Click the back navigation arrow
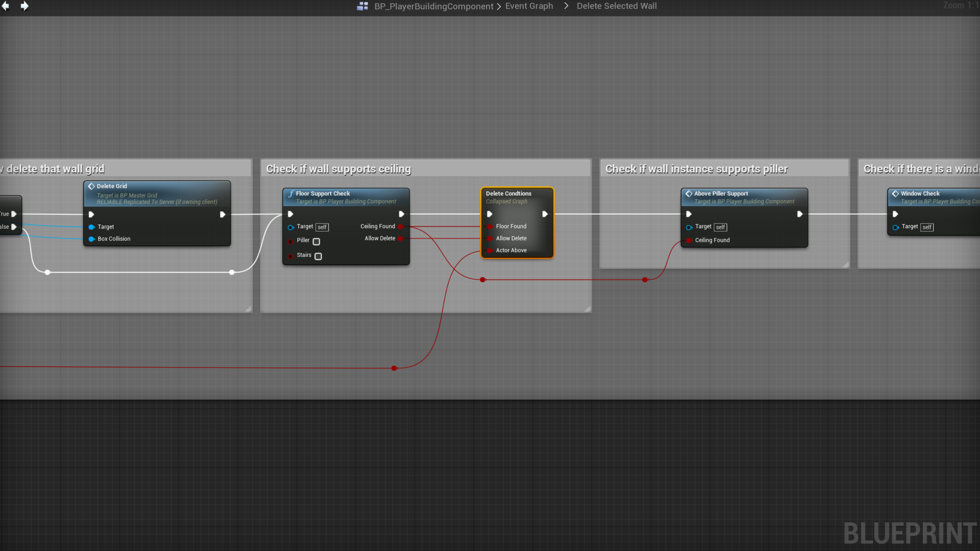The height and width of the screenshot is (551, 980). pyautogui.click(x=5, y=6)
